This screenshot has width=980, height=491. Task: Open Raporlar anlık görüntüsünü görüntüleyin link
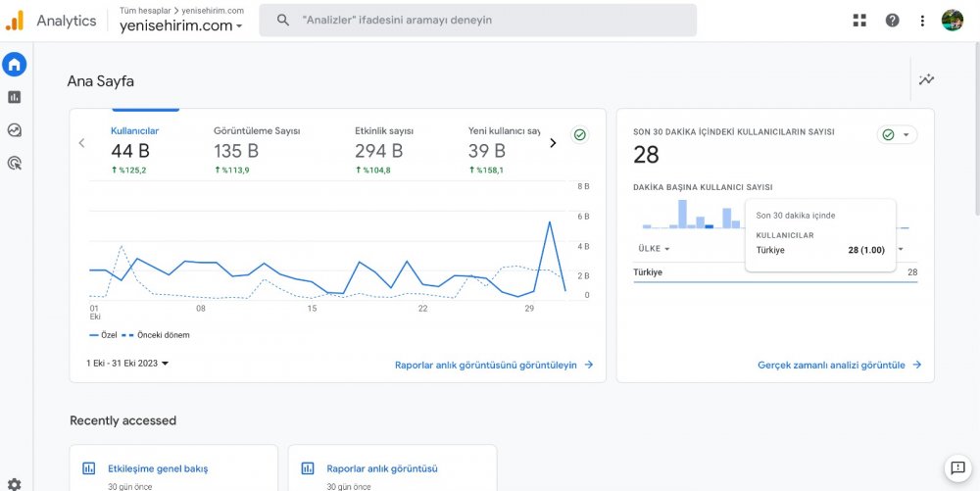point(494,365)
